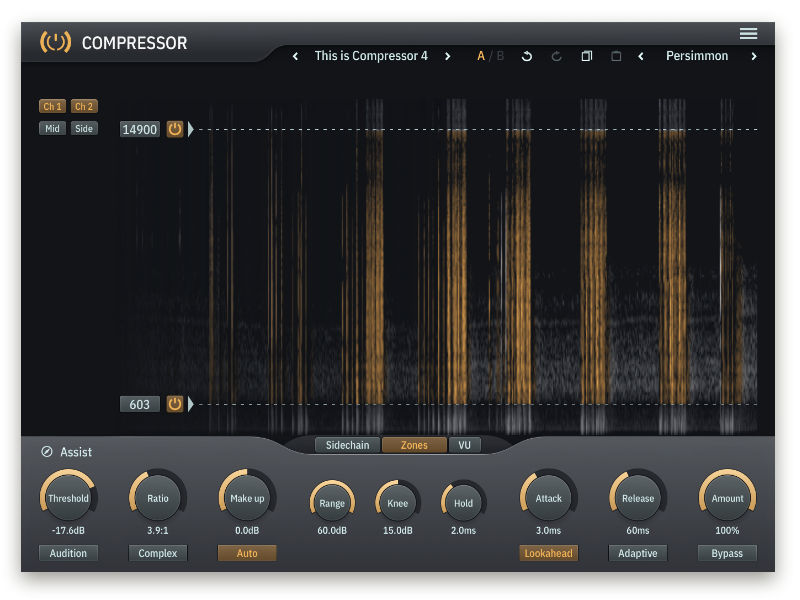Click the Amount knob

(x=727, y=498)
